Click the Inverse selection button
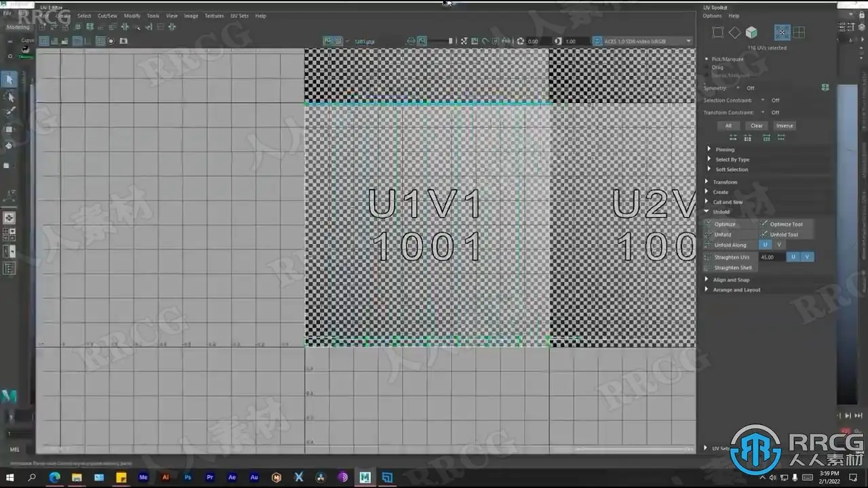 click(785, 125)
